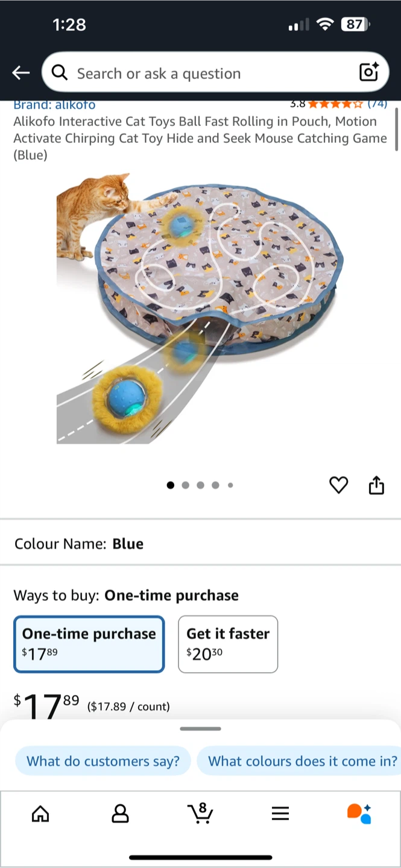Select One-time purchase option
This screenshot has width=401, height=868.
pos(89,644)
